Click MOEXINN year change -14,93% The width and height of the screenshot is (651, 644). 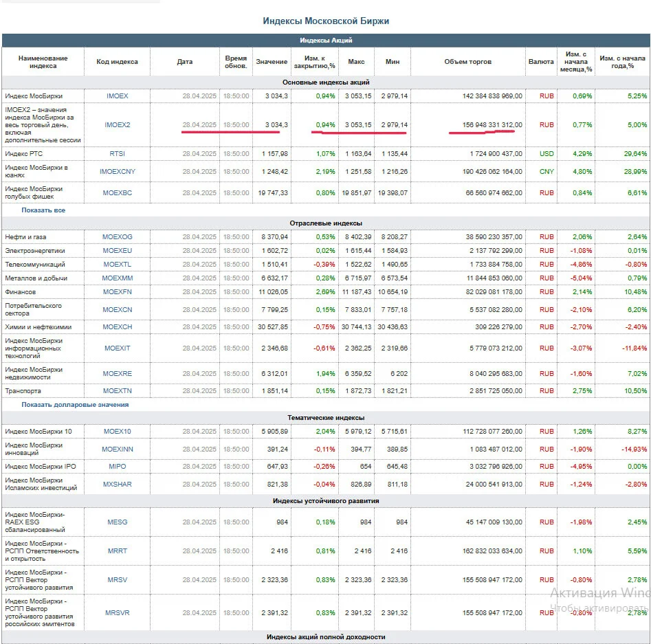635,449
